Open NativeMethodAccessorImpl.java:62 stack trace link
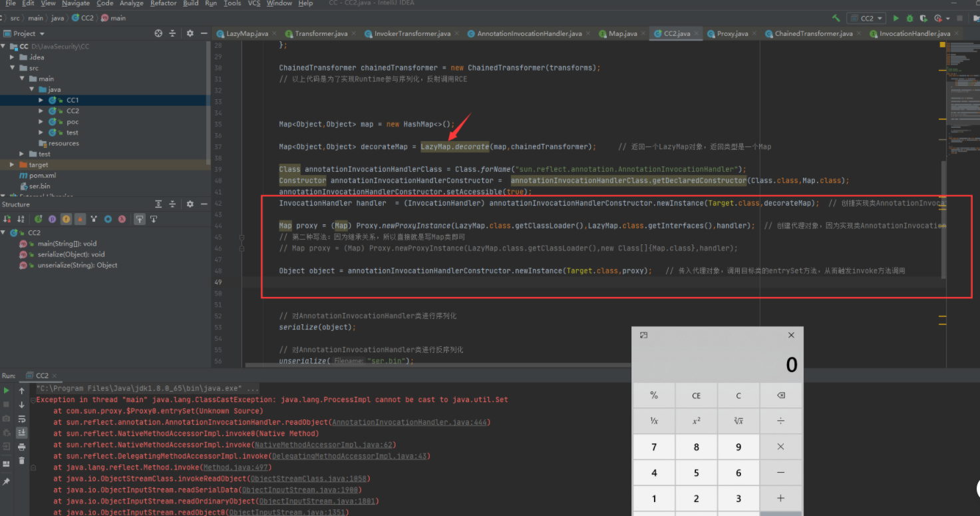The image size is (980, 516). click(x=324, y=445)
